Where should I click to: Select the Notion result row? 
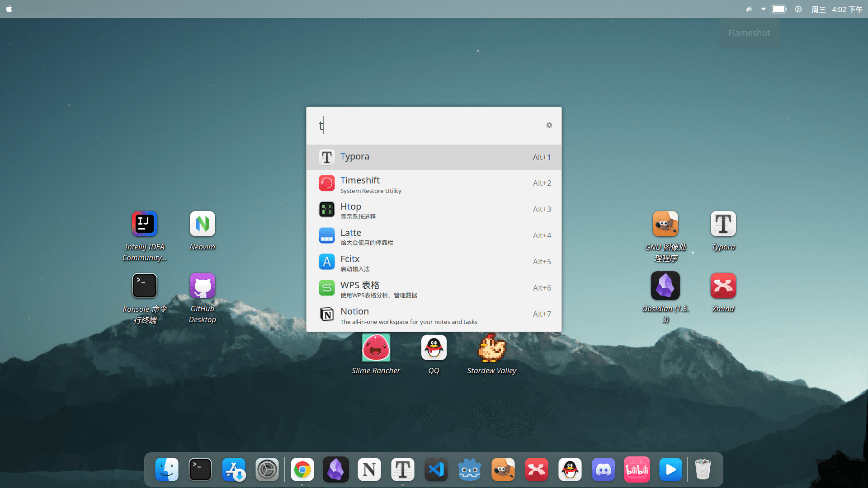click(x=434, y=314)
